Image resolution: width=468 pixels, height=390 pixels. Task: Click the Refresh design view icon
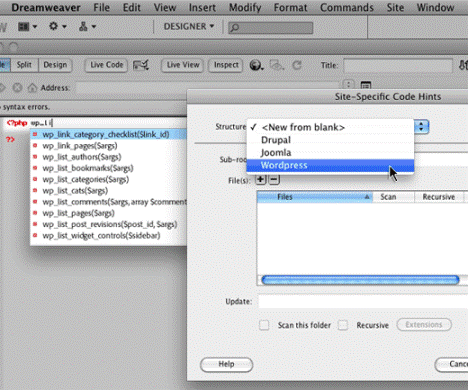pos(297,65)
